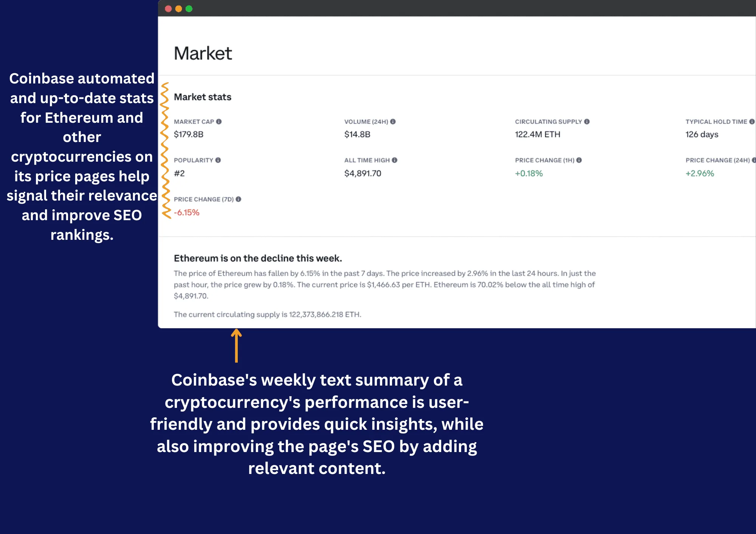Open the Circulating Supply info icon
Viewport: 756px width, 534px height.
pos(586,122)
